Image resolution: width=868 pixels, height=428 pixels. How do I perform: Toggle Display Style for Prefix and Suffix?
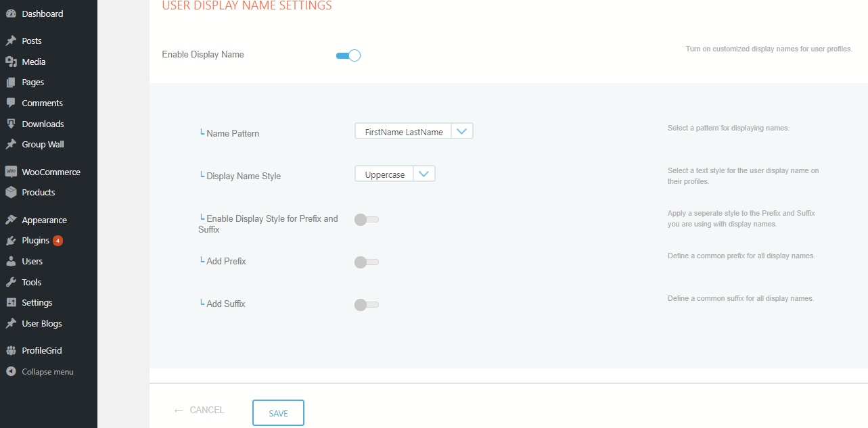[x=366, y=219]
